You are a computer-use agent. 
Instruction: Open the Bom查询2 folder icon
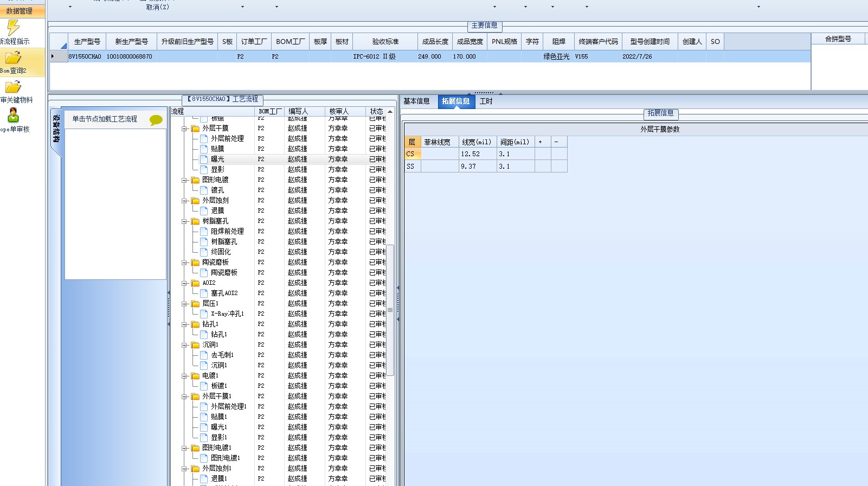coord(13,57)
